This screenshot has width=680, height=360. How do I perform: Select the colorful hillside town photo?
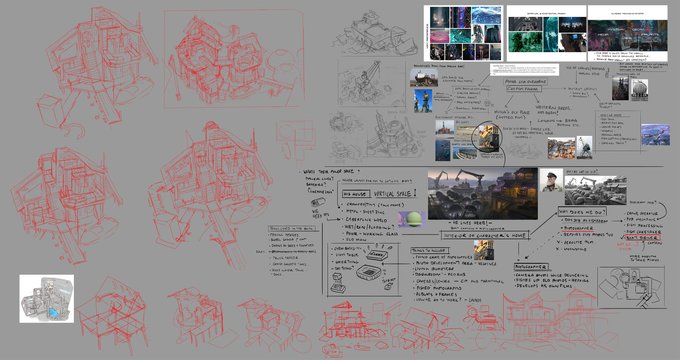[561, 148]
